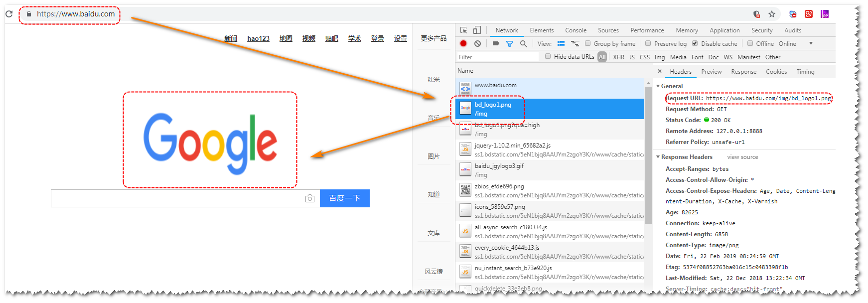Screen dimensions: 868x303
Task: Select the every_cookie_4644b13.js file icon
Action: coord(465,251)
